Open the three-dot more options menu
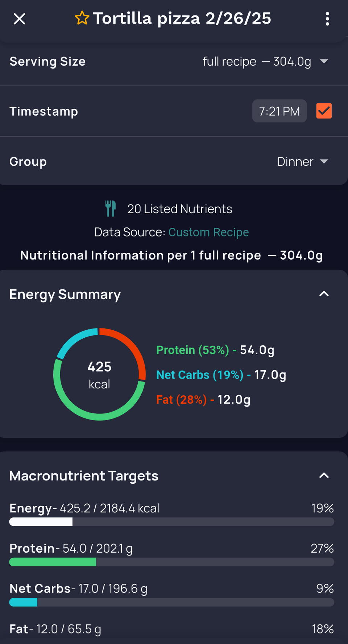348x644 pixels. [x=327, y=19]
